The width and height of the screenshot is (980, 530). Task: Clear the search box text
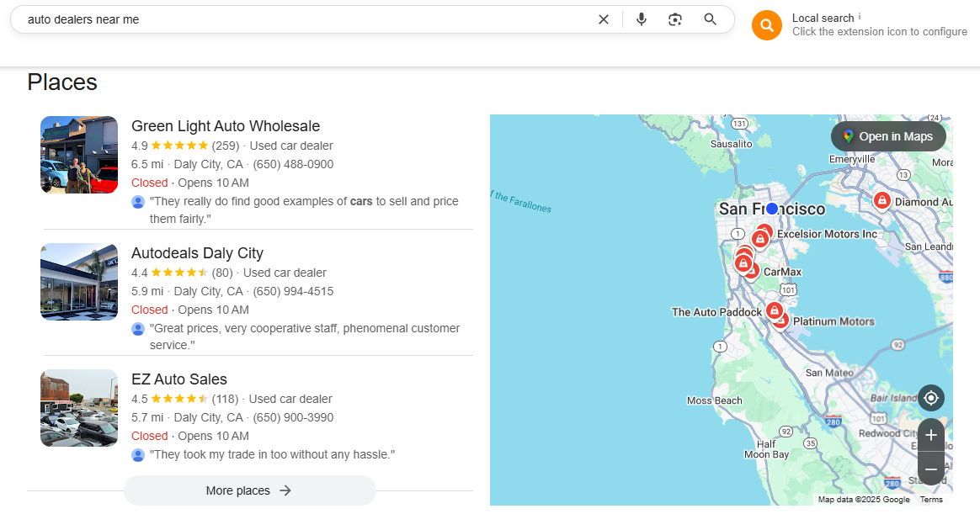click(603, 19)
